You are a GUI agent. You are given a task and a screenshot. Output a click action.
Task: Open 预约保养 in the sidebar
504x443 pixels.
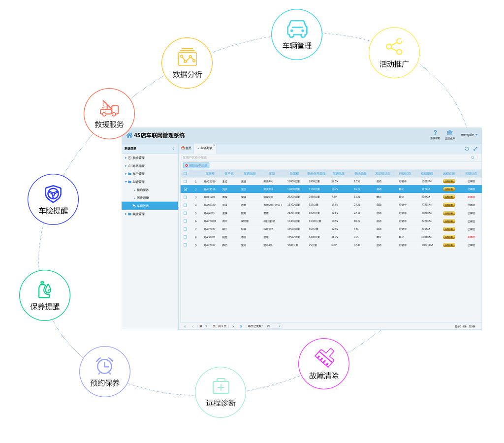143,190
